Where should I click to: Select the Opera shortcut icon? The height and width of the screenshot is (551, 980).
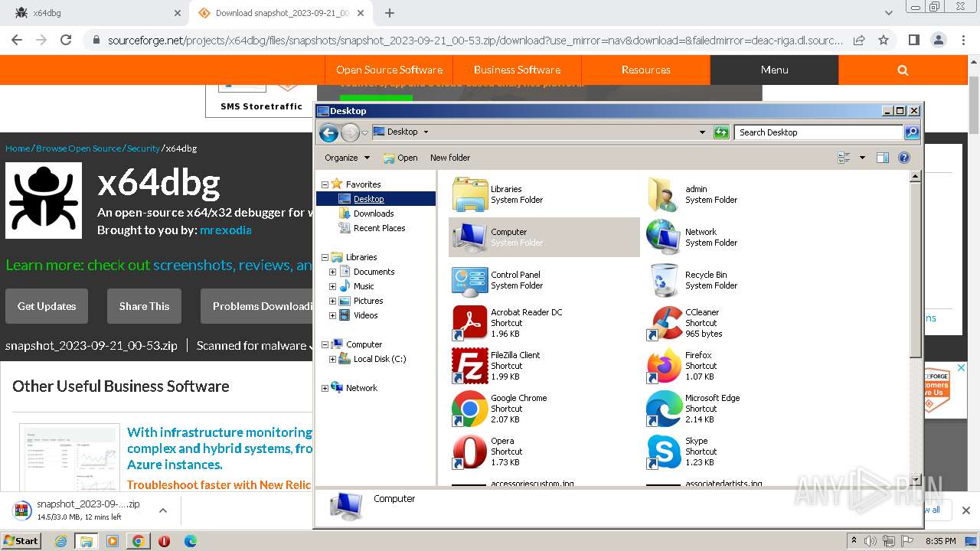[470, 452]
